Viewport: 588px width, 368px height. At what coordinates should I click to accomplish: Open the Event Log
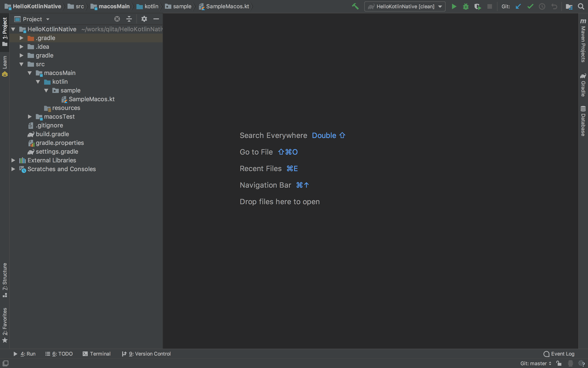(559, 354)
